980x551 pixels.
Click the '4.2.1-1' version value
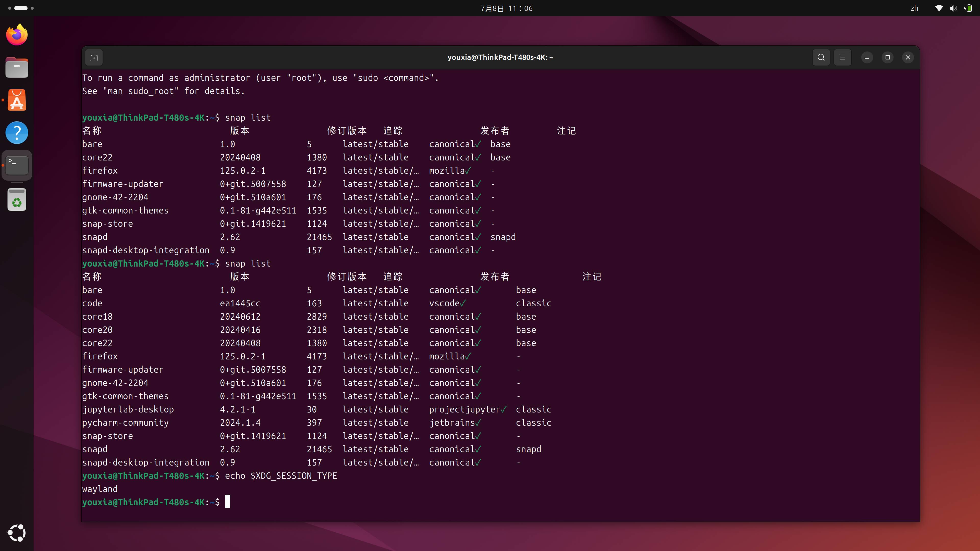(237, 409)
